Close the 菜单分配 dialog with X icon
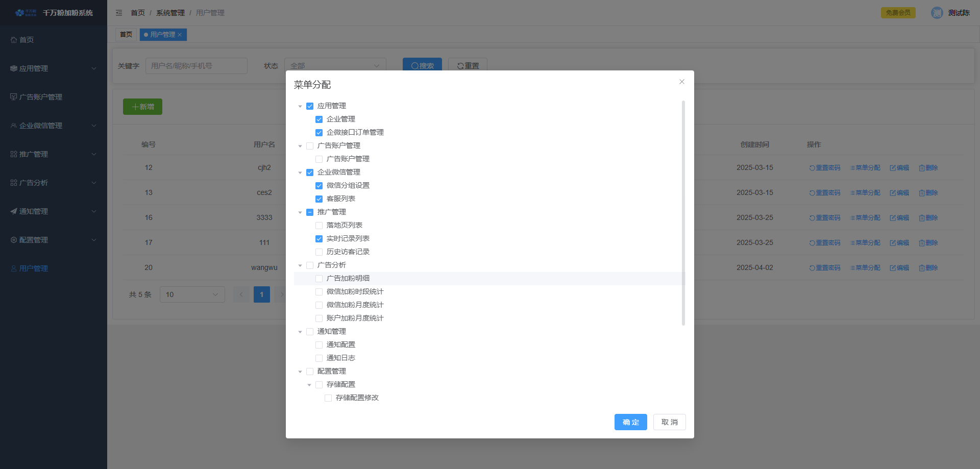This screenshot has height=469, width=980. (x=681, y=82)
